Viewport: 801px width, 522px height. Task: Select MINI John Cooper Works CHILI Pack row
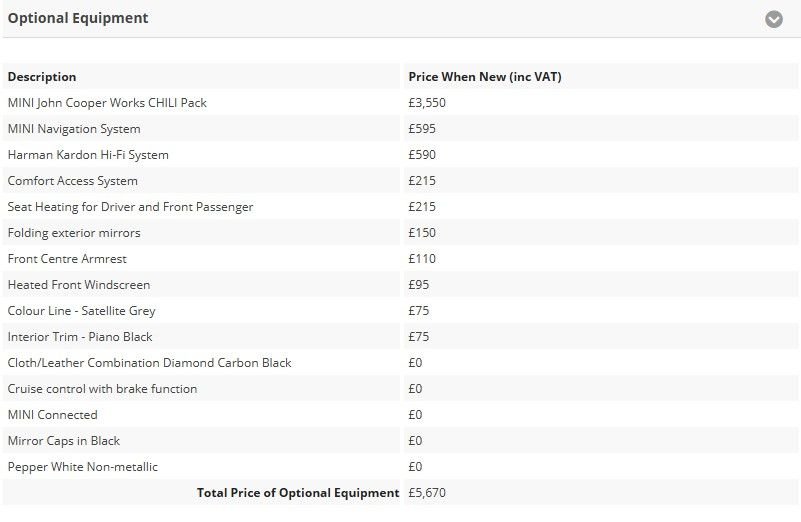pos(107,103)
